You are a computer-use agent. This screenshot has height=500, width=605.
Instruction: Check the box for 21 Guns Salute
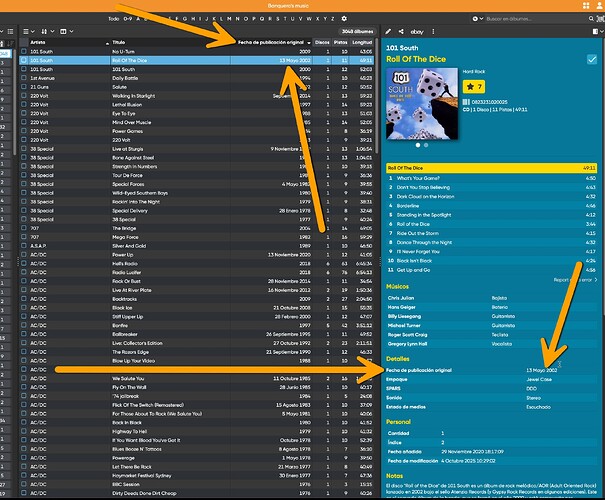click(x=24, y=87)
